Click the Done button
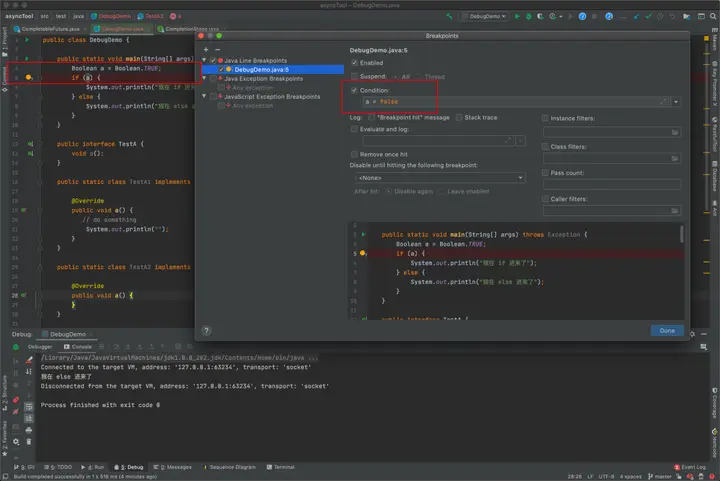 (x=666, y=330)
